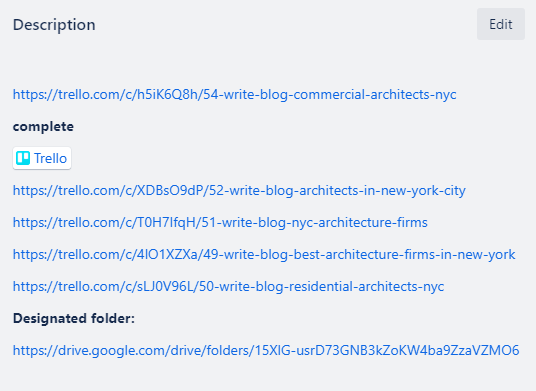Open the 54-write-blog-commercial-architects-nyc link
The image size is (536, 391).
234,95
